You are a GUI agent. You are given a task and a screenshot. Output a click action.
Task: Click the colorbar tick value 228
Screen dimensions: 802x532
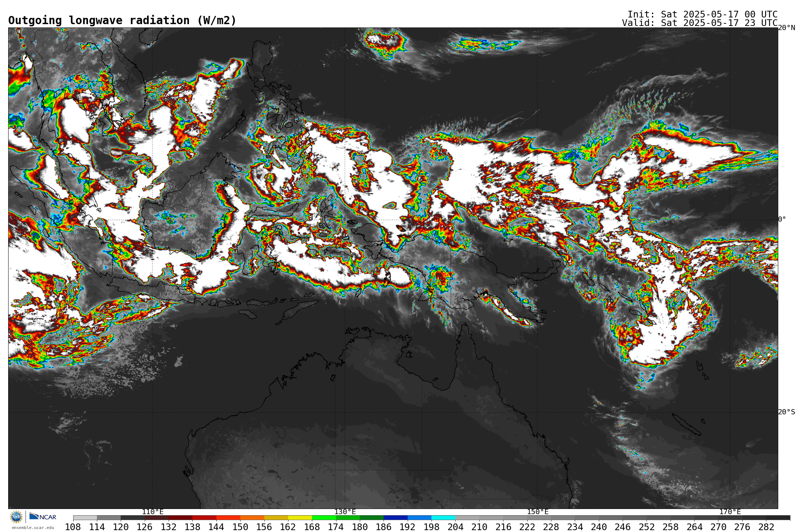click(551, 527)
